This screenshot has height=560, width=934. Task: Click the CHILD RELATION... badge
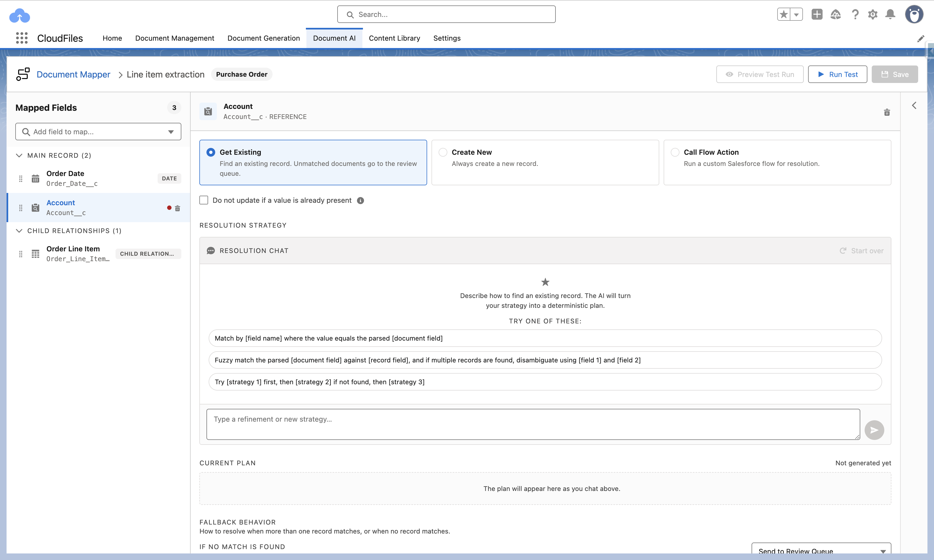tap(148, 254)
